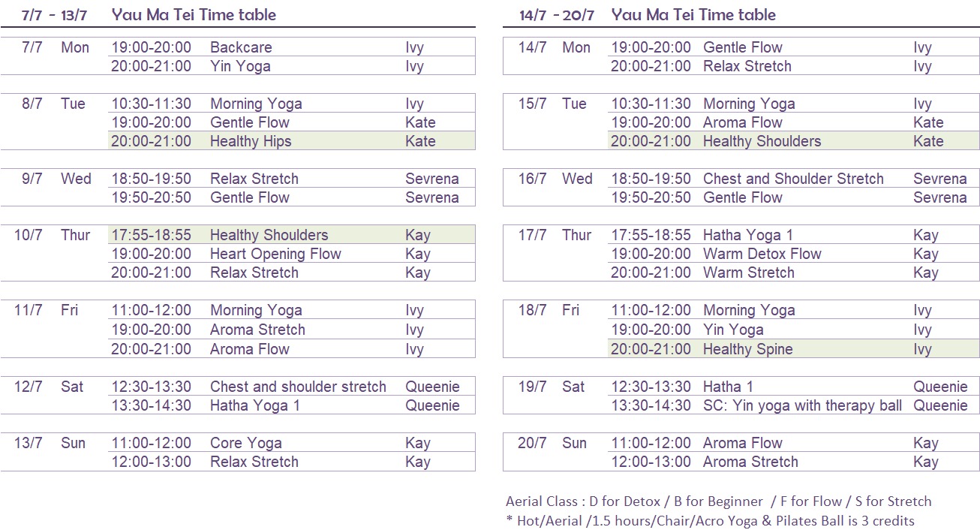Select the 10:30-11:30 Morning Yoga on 8/7
The height and width of the screenshot is (530, 980).
[x=291, y=103]
